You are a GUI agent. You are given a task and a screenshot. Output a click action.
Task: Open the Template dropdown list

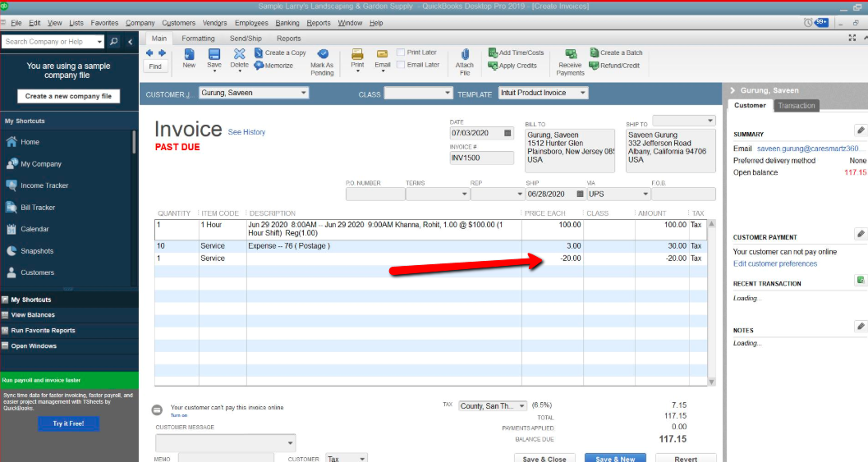(x=583, y=94)
